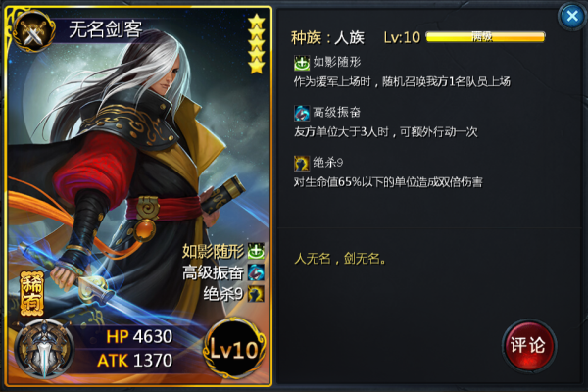
Task: Click the 稀有 rarity badge
Action: (x=31, y=294)
